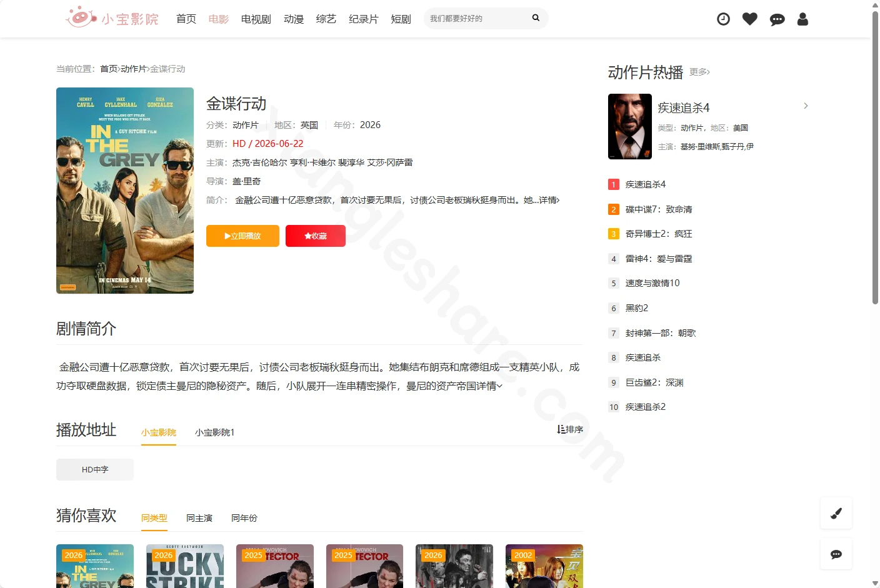Click the 疾速追杀4 sidebar poster

point(630,126)
